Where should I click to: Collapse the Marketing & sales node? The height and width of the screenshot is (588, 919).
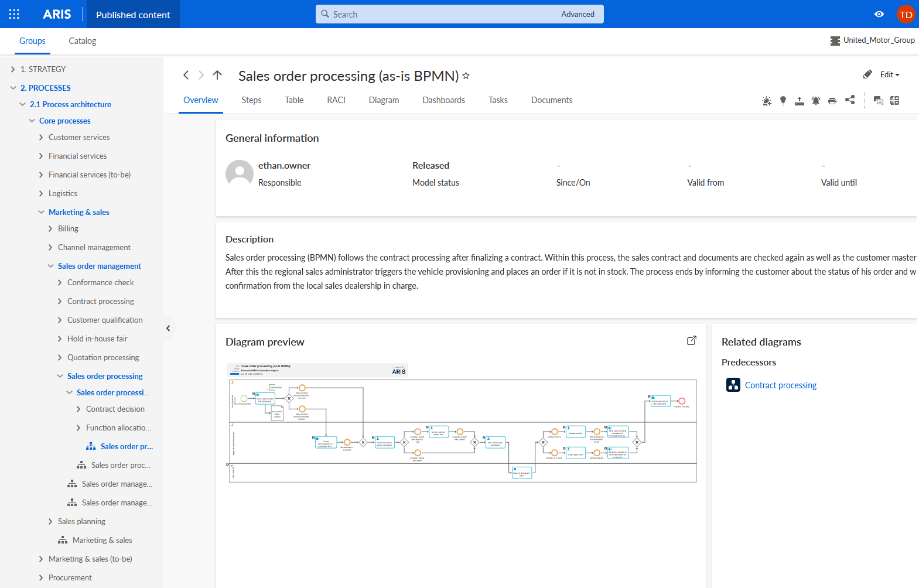[41, 212]
